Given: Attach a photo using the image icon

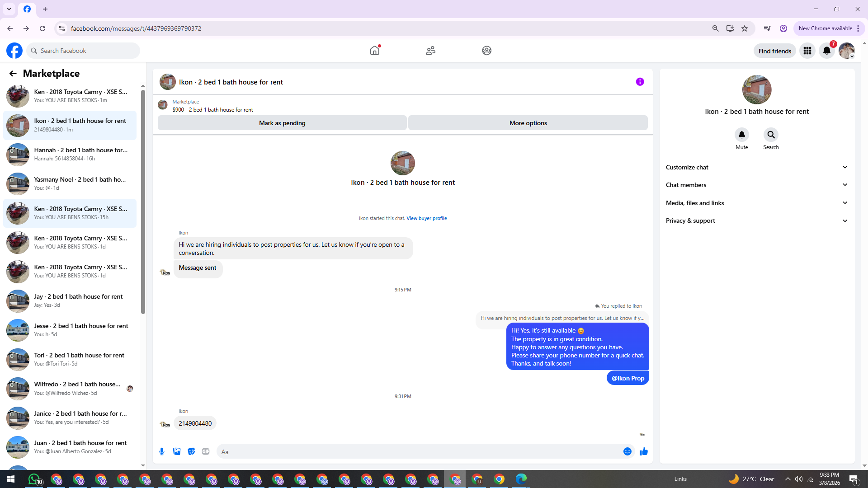Looking at the screenshot, I should [177, 451].
